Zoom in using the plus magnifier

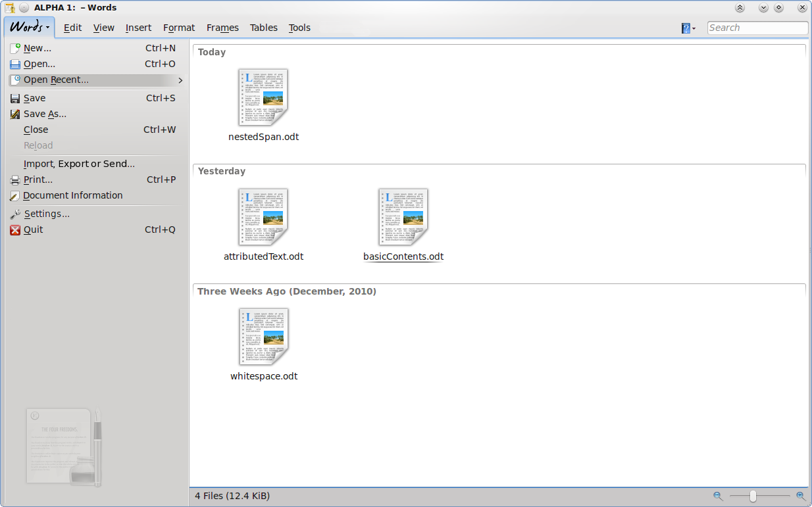[800, 496]
